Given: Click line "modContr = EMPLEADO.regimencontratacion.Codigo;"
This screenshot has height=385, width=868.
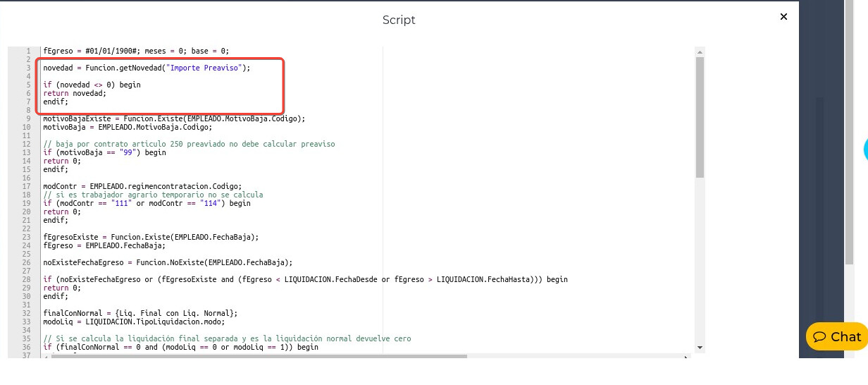Looking at the screenshot, I should click(x=142, y=186).
